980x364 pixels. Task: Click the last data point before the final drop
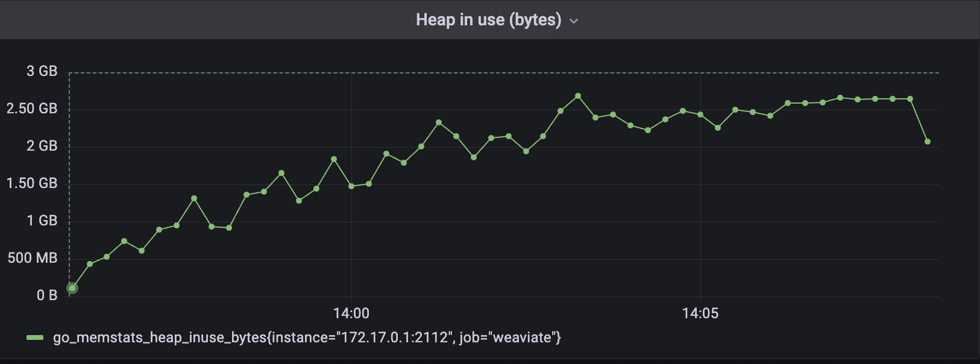[x=910, y=99]
